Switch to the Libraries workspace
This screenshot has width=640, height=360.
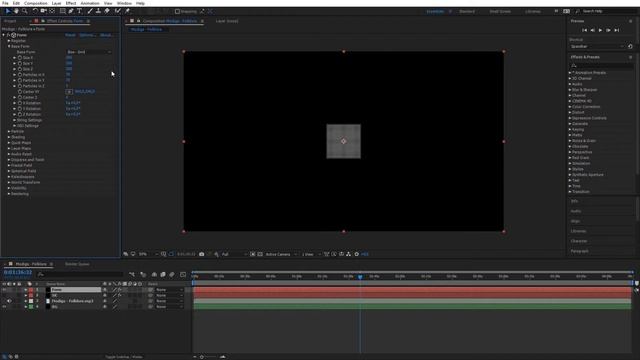[x=533, y=11]
